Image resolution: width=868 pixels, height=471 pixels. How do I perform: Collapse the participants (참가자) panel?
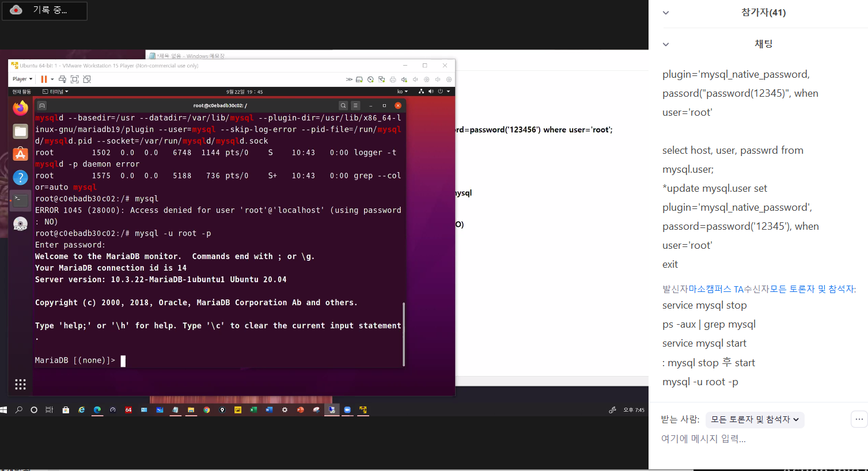(x=666, y=13)
